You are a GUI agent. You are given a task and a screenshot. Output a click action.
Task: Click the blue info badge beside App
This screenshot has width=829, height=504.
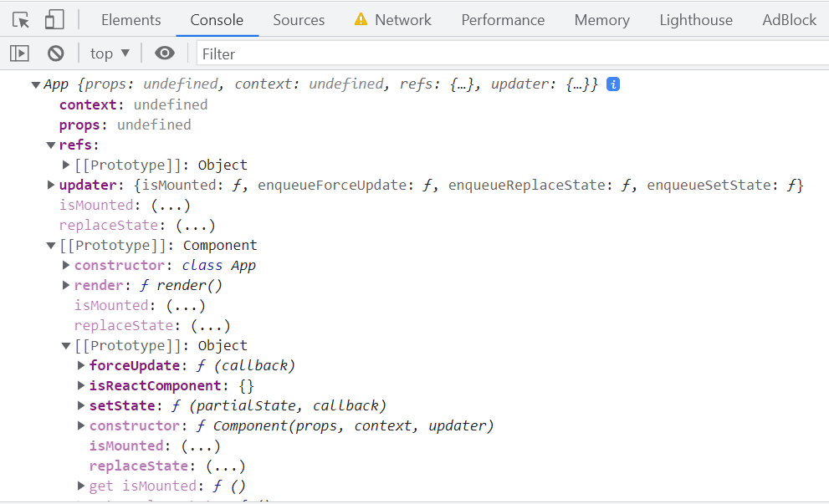coord(613,84)
